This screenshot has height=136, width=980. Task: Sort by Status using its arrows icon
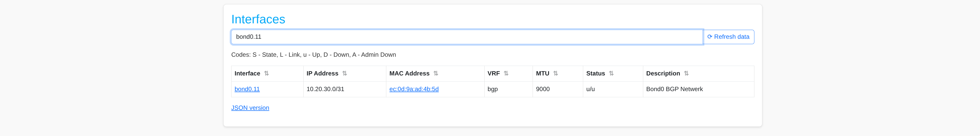[611, 73]
